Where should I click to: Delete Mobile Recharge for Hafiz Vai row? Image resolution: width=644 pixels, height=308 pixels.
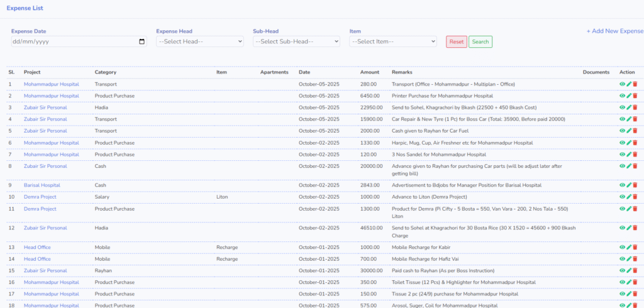(635, 259)
